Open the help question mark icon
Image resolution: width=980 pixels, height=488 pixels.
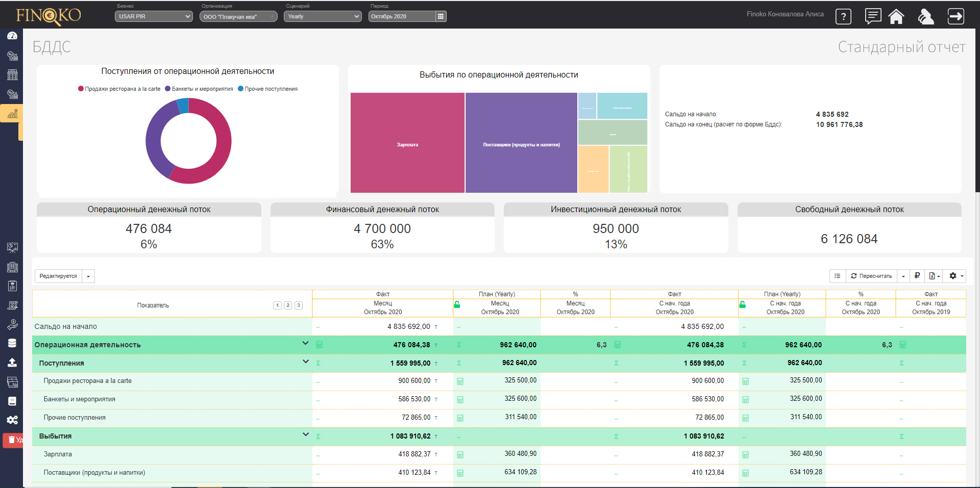pyautogui.click(x=843, y=17)
